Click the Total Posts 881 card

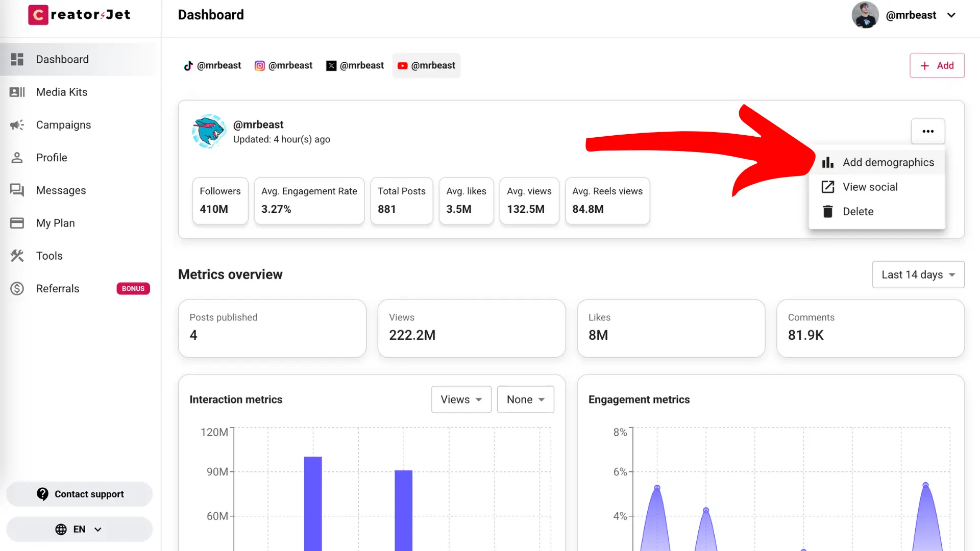(x=402, y=201)
